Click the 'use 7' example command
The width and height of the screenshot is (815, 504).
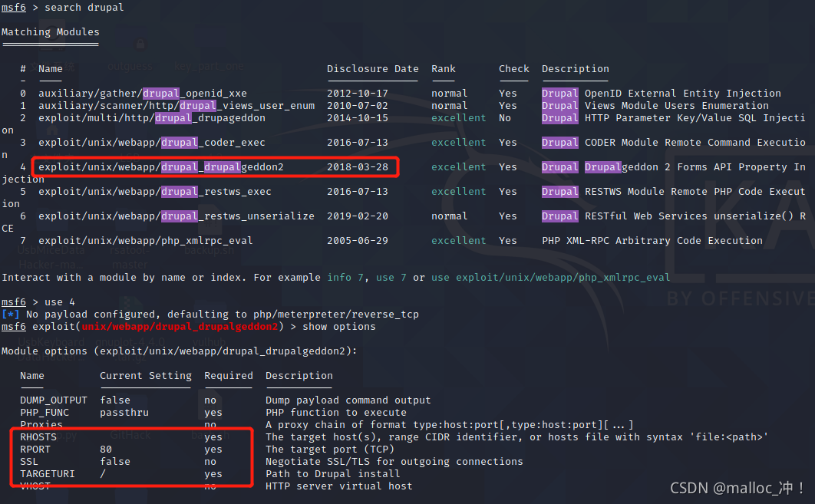[391, 278]
